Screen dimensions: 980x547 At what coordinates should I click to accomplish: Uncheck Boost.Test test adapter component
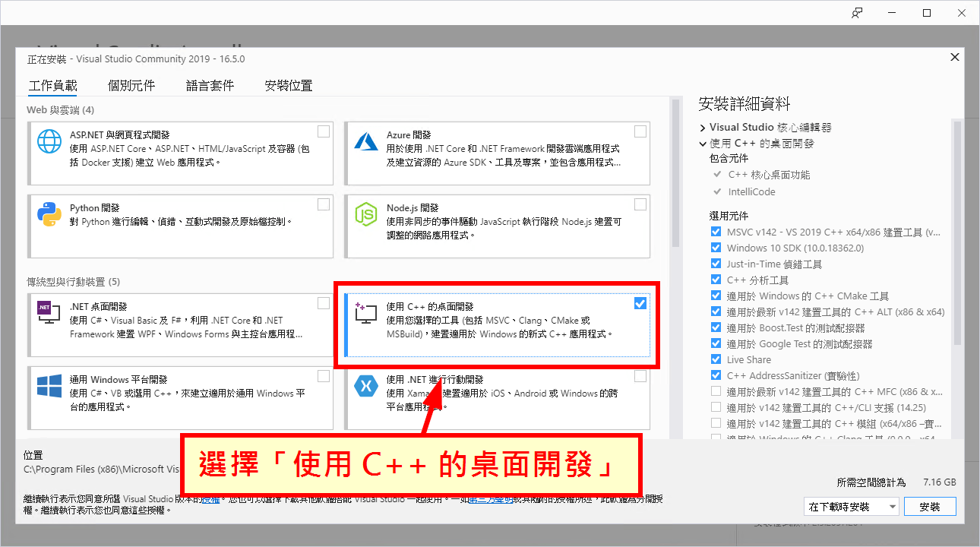click(x=716, y=327)
